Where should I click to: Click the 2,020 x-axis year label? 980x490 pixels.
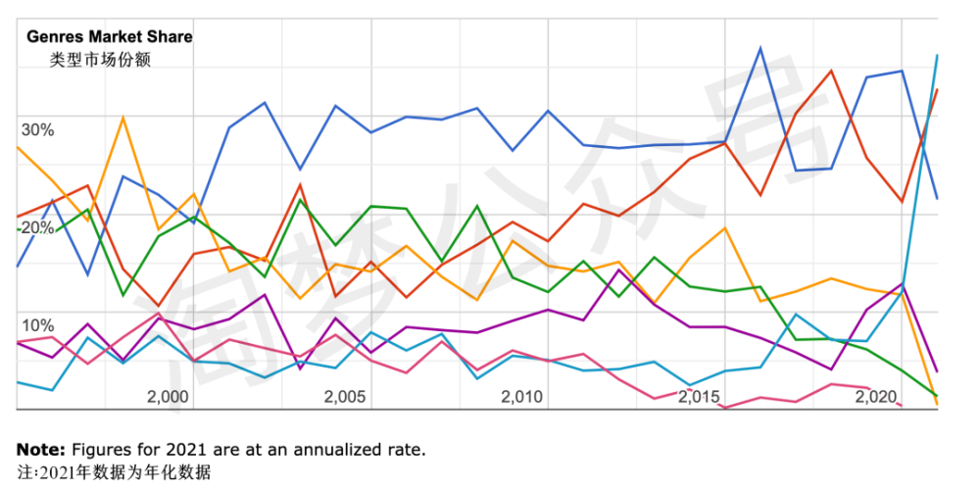point(876,397)
